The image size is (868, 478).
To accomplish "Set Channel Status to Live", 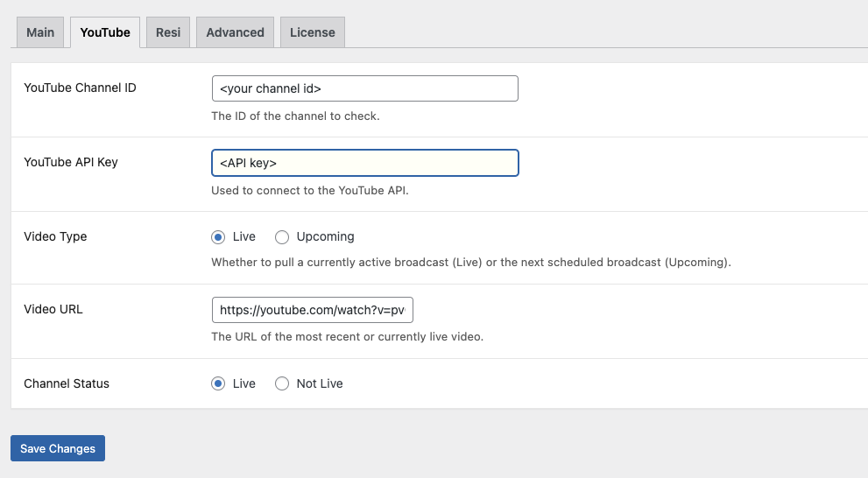I will click(x=218, y=383).
